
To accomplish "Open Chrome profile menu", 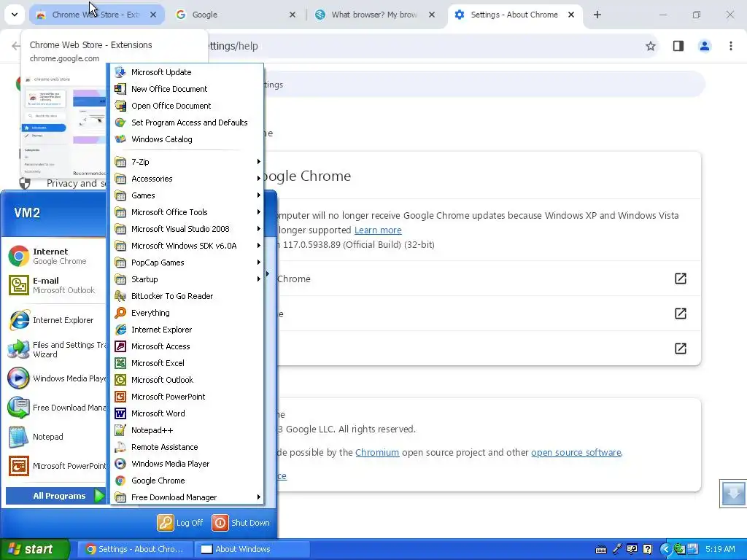I will click(704, 46).
